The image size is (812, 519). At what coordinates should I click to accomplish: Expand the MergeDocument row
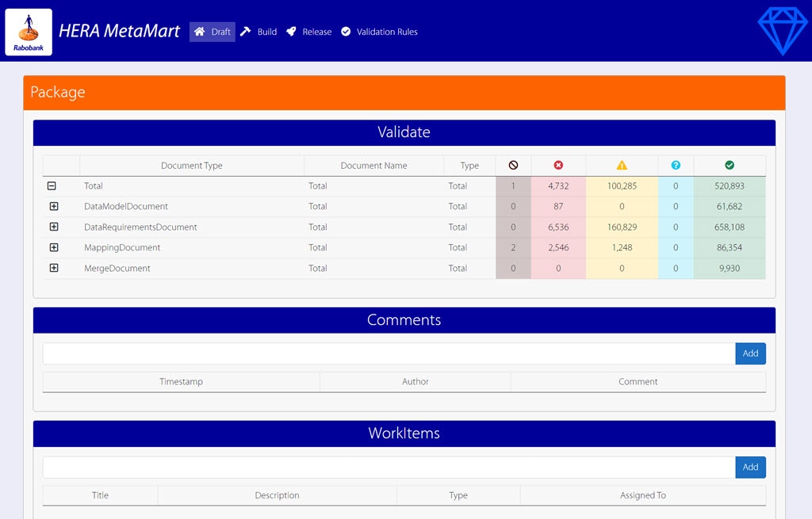(54, 269)
